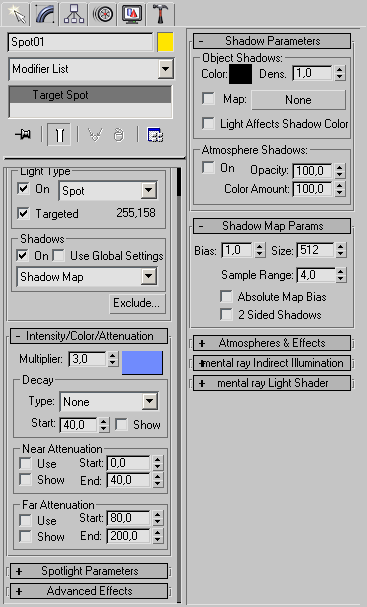Viewport: 367px width, 607px height.
Task: Enable Near Attenuation Use checkbox
Action: [25, 463]
